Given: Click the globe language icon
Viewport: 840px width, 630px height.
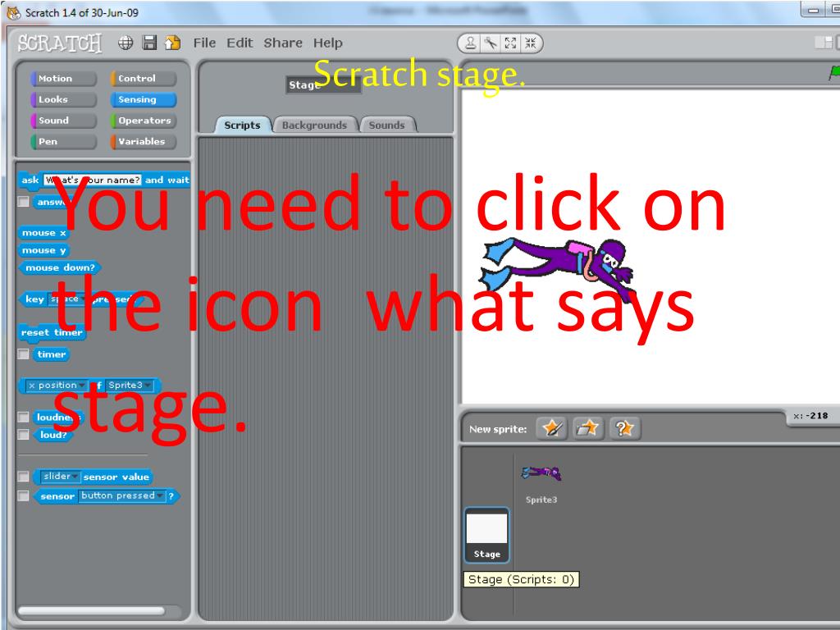Looking at the screenshot, I should point(126,43).
